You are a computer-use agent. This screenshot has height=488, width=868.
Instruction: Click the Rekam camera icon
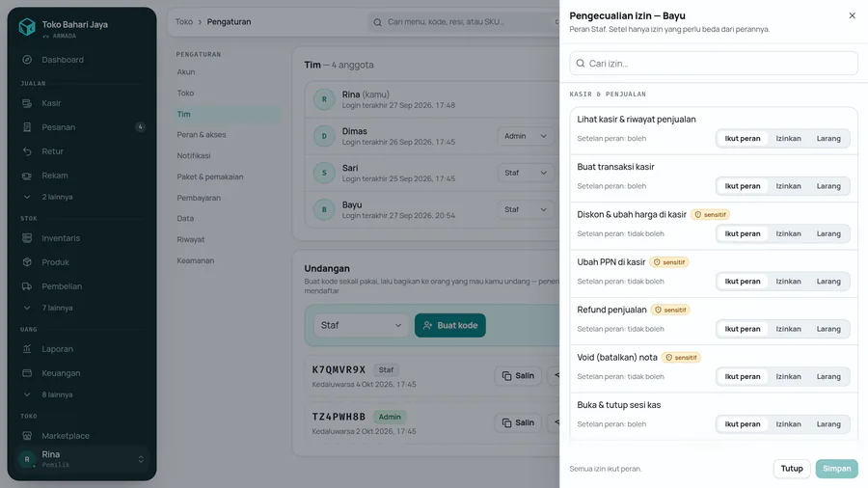(x=27, y=176)
